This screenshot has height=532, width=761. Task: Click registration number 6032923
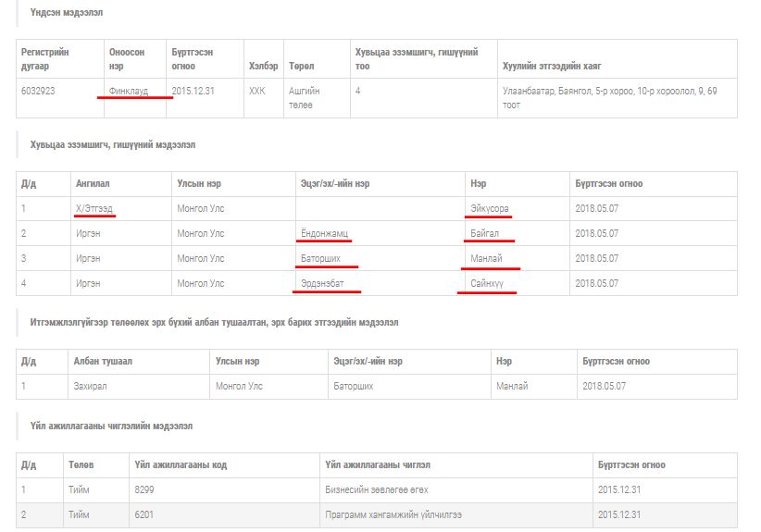click(x=44, y=91)
